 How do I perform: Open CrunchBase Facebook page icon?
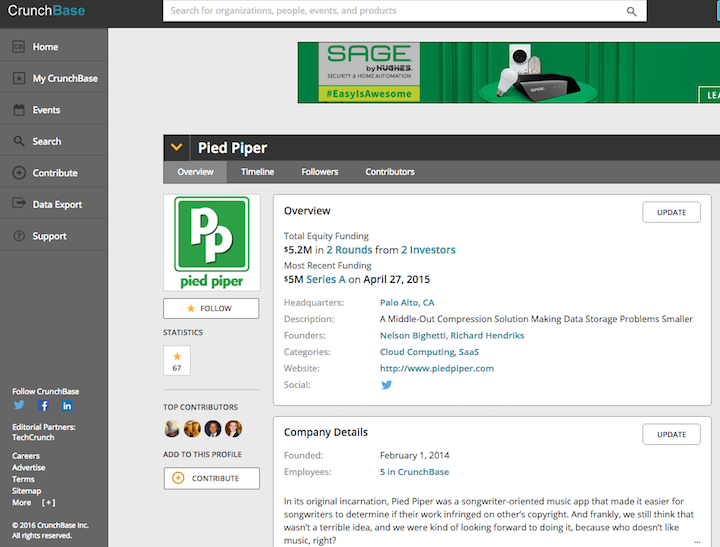(x=44, y=406)
